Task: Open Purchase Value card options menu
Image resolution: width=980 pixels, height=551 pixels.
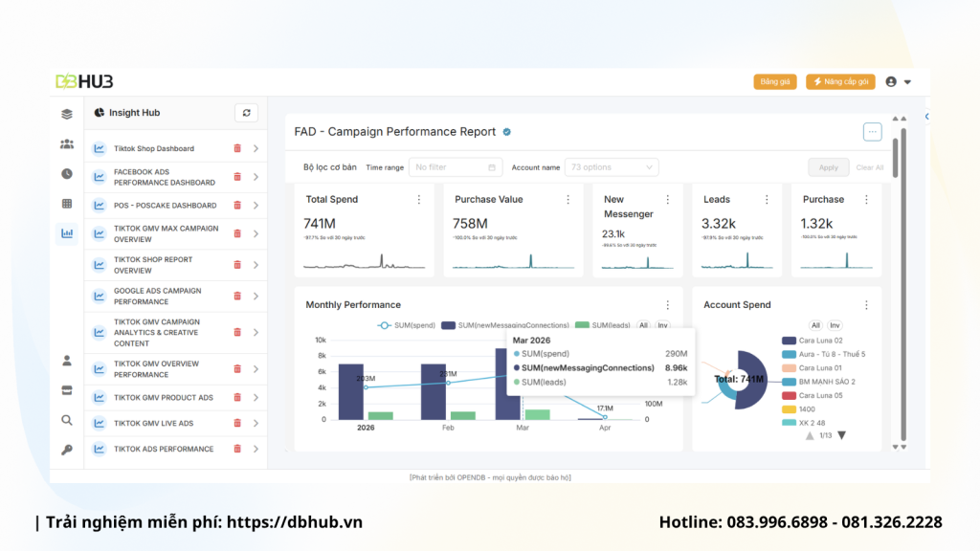Action: [568, 199]
